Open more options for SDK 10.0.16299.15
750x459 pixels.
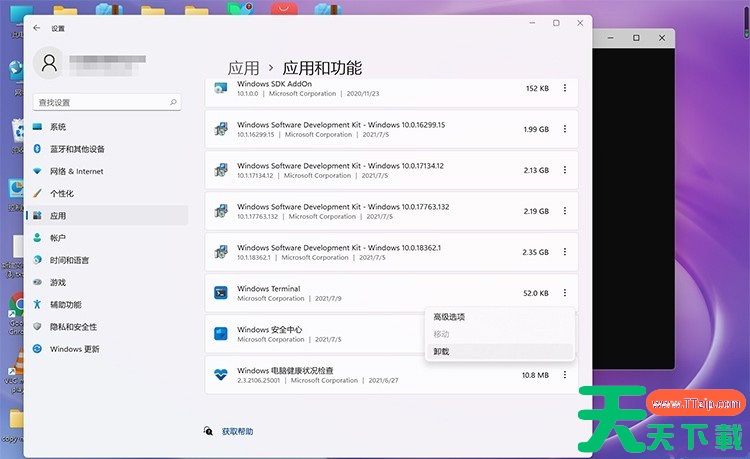(x=565, y=129)
